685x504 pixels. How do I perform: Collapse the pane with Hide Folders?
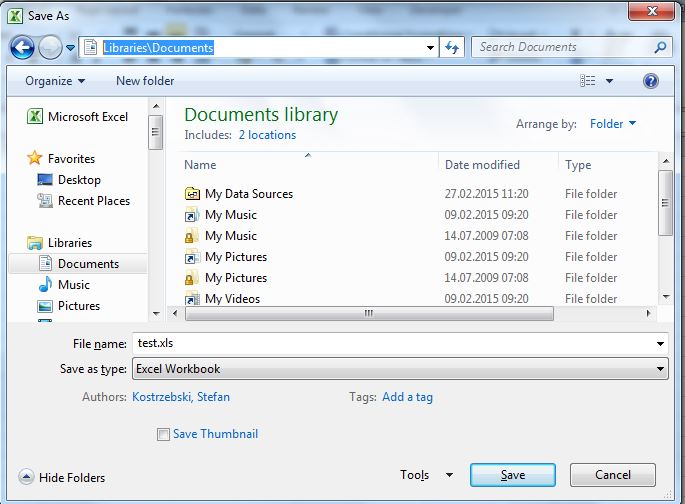pyautogui.click(x=62, y=478)
